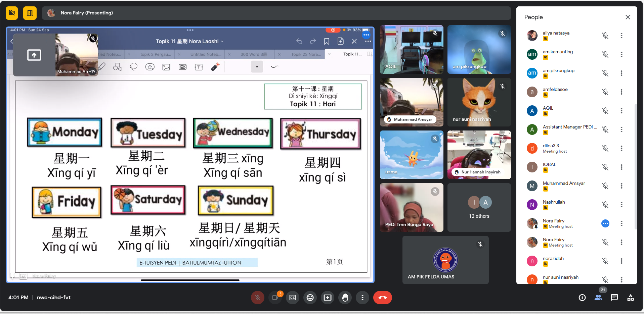Close the People panel

point(628,17)
